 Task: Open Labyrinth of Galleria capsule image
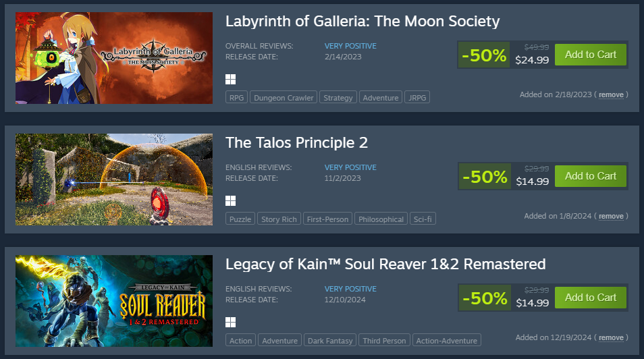pyautogui.click(x=114, y=58)
